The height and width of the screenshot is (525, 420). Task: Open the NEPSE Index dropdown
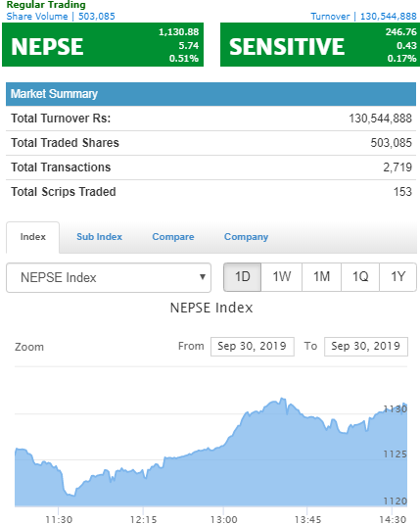[109, 277]
